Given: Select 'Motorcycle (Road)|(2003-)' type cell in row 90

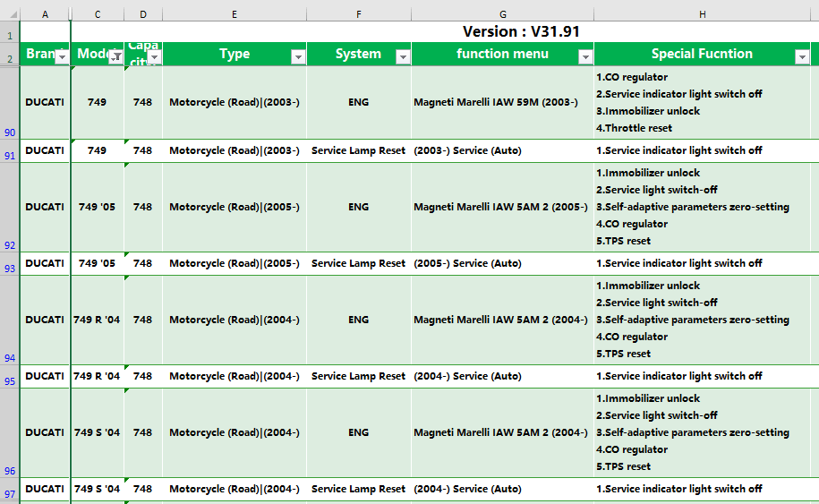Looking at the screenshot, I should point(235,102).
